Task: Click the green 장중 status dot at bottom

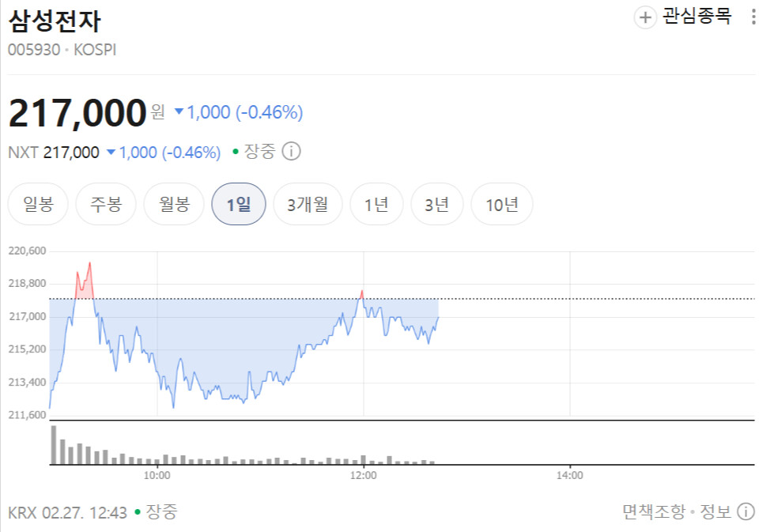Action: click(x=138, y=512)
